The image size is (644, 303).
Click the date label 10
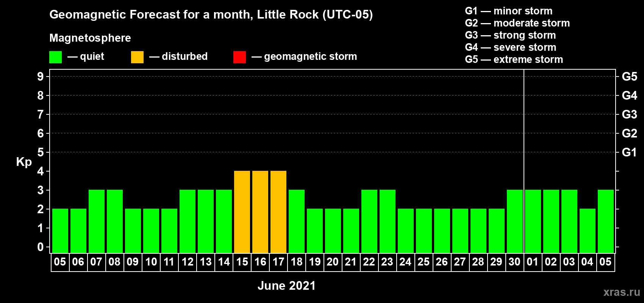coord(151,262)
